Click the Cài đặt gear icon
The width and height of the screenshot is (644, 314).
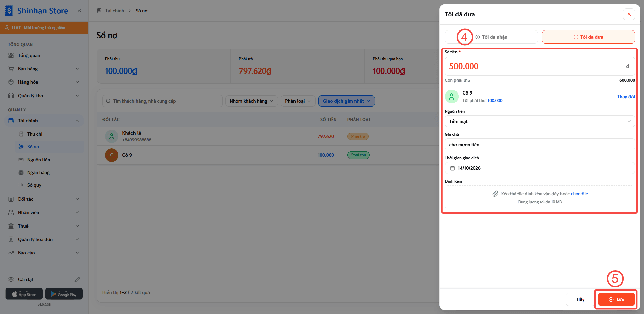coord(11,279)
